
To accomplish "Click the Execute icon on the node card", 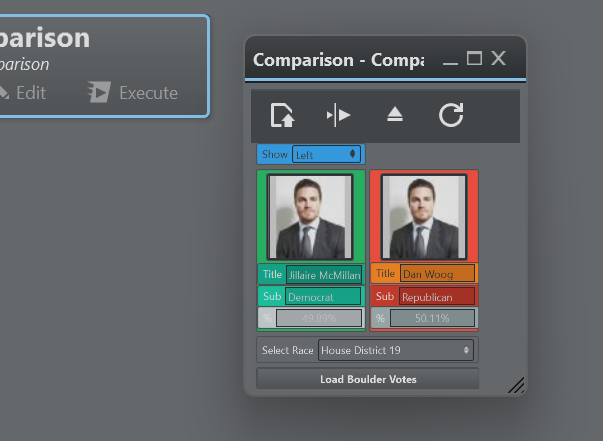I will pos(99,93).
